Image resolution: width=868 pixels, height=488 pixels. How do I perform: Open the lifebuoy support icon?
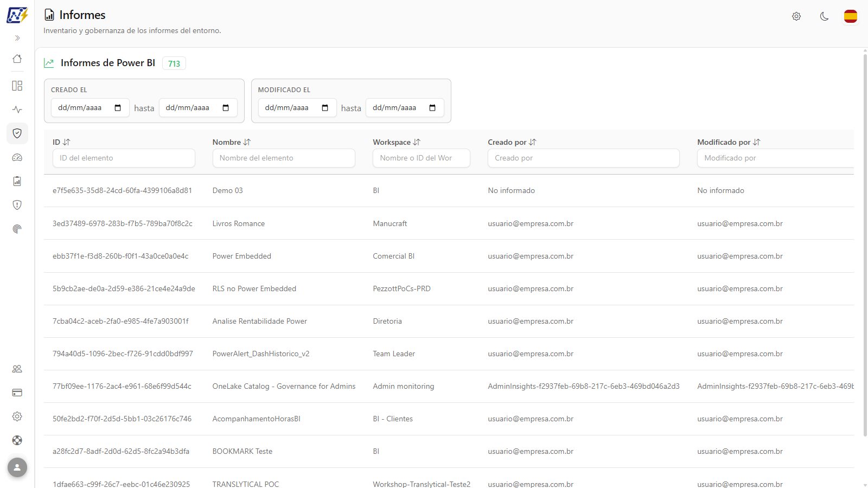click(17, 440)
